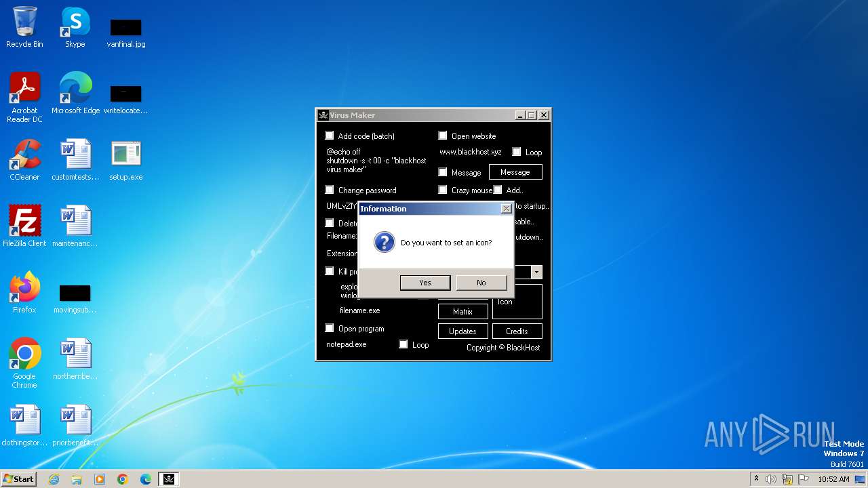Launch Chrome from the taskbar
Image resolution: width=868 pixels, height=488 pixels.
(x=123, y=479)
